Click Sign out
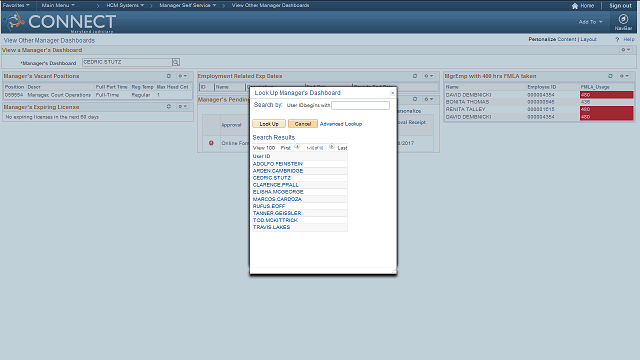The width and height of the screenshot is (640, 360). click(x=620, y=6)
